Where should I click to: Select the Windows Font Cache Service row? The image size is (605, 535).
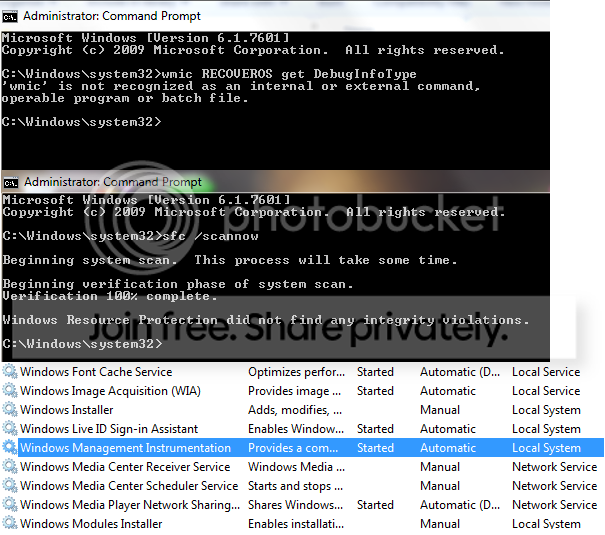pos(302,372)
